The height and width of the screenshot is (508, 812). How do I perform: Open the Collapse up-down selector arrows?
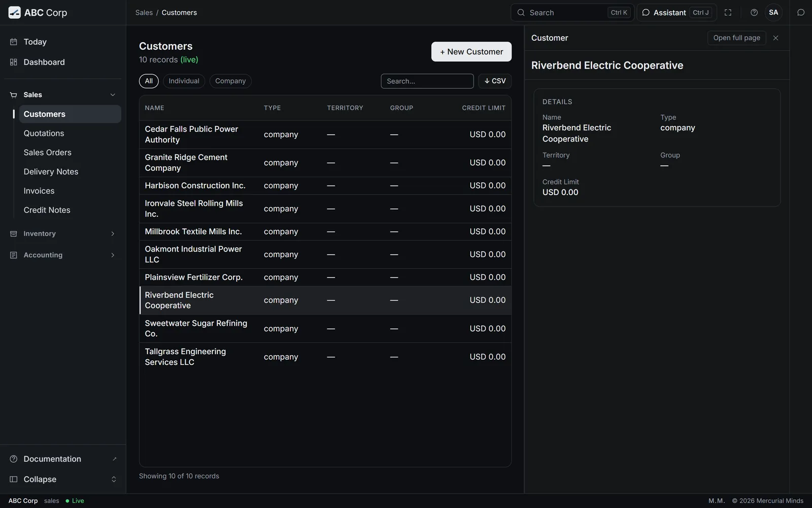114,479
